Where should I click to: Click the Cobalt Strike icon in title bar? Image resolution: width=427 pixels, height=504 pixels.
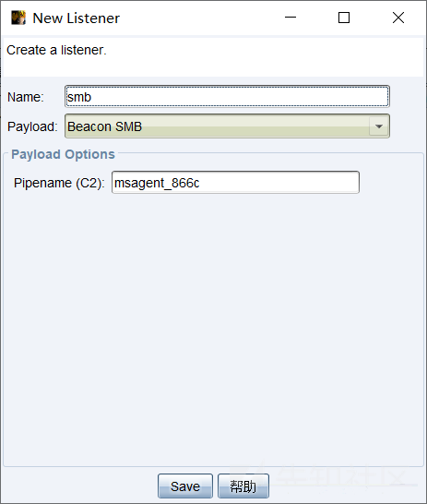click(18, 18)
